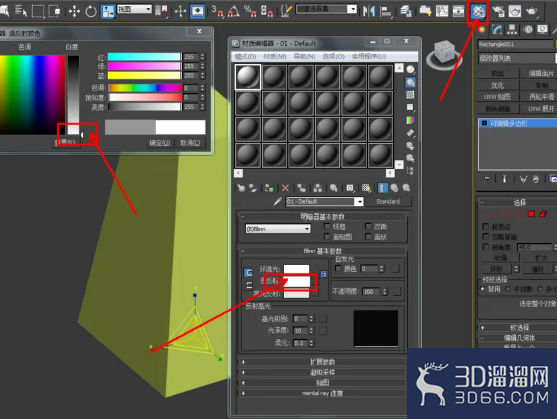Toggle the Backlight icon in Material Editor
Screen dimensions: 557x419
(410, 82)
